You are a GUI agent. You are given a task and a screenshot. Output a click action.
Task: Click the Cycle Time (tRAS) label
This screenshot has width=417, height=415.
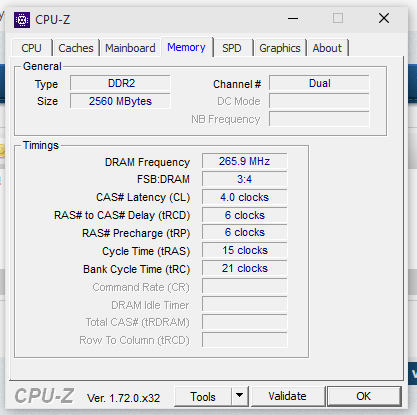click(146, 251)
